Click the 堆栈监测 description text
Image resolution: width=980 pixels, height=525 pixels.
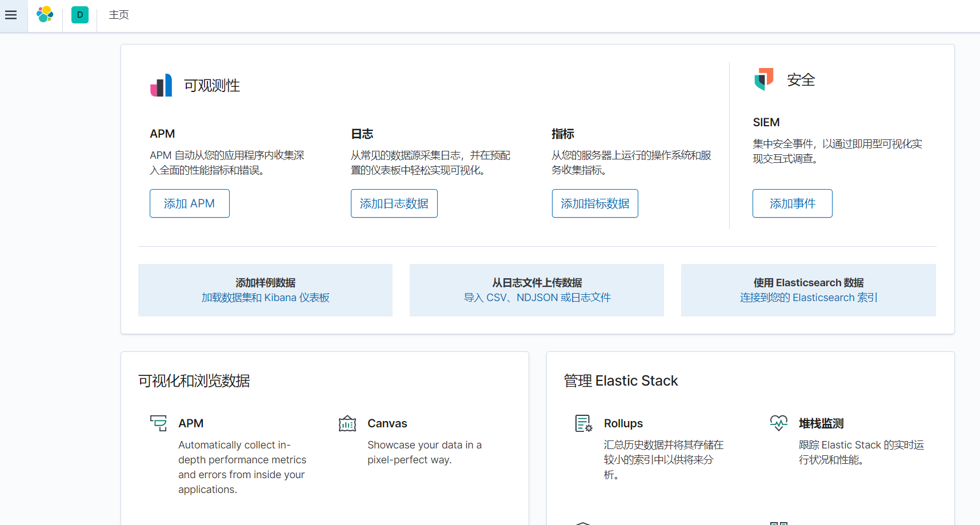[861, 452]
